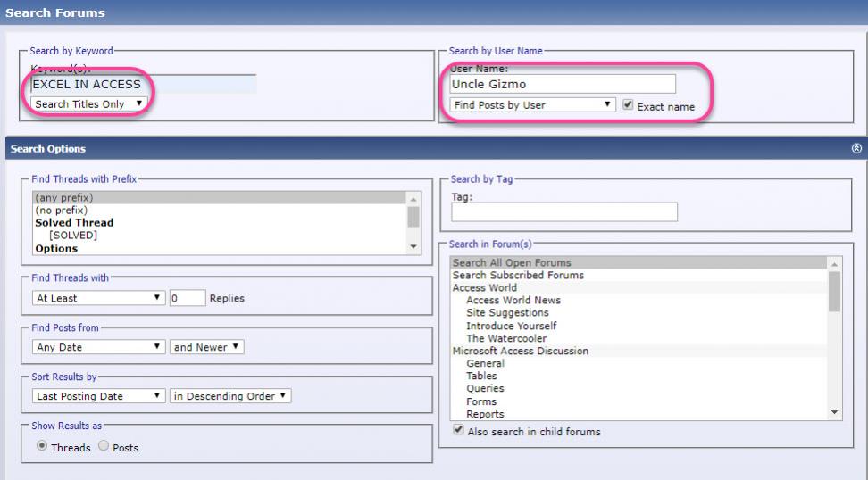The width and height of the screenshot is (868, 480).
Task: Open the Find Posts by User dropdown
Action: 533,104
